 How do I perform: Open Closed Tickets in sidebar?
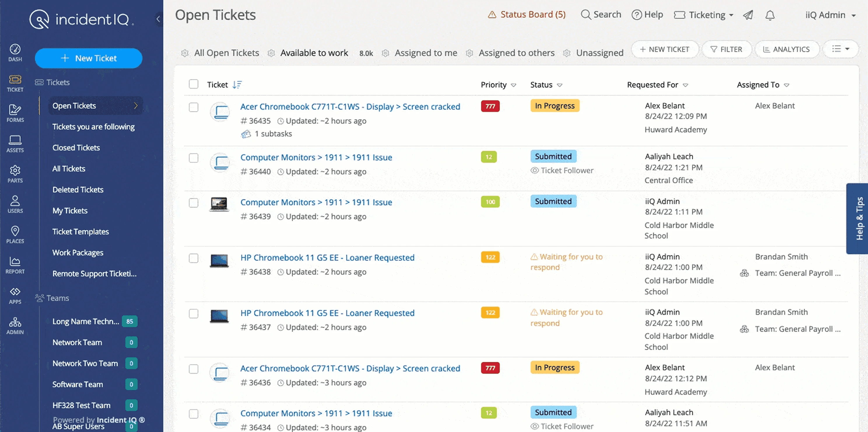(76, 147)
